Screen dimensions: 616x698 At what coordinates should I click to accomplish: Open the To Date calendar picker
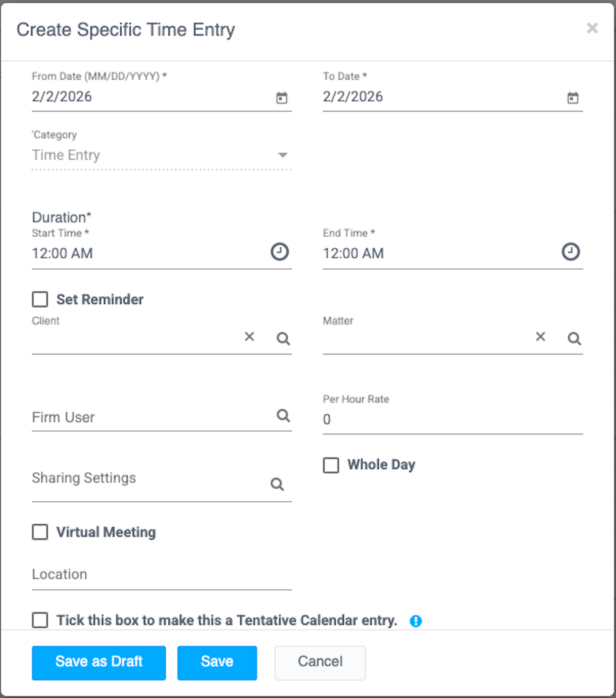573,98
